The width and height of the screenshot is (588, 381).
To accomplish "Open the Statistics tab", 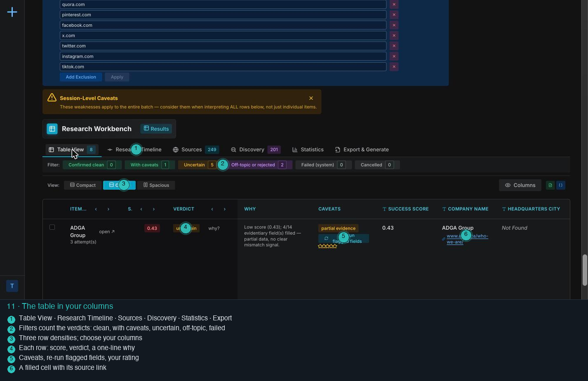I will click(308, 150).
